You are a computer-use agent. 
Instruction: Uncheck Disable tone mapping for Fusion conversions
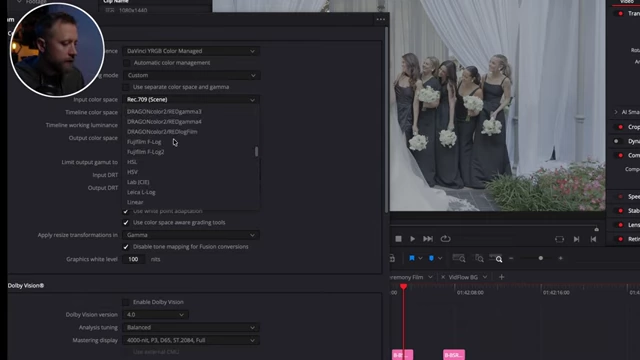click(x=126, y=247)
